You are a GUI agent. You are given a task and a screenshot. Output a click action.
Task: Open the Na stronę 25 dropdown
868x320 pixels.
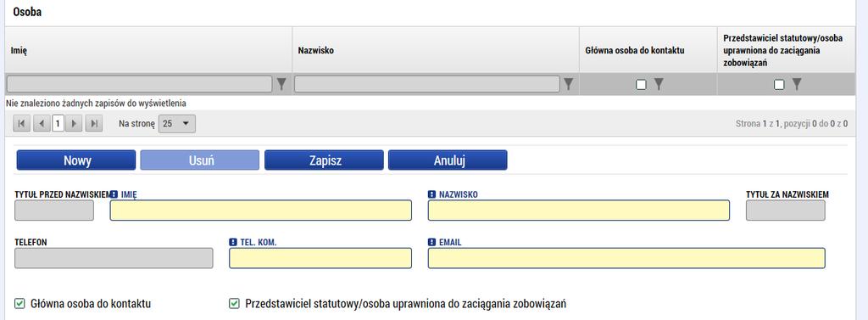[x=176, y=124]
